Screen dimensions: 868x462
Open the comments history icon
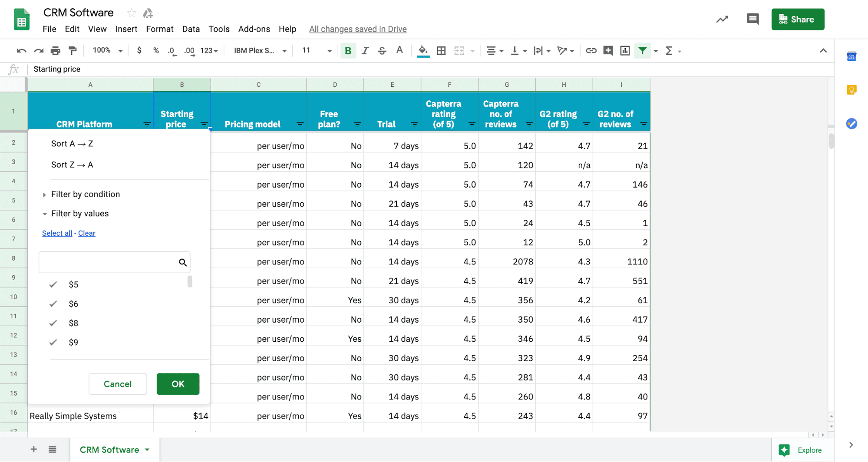tap(752, 19)
